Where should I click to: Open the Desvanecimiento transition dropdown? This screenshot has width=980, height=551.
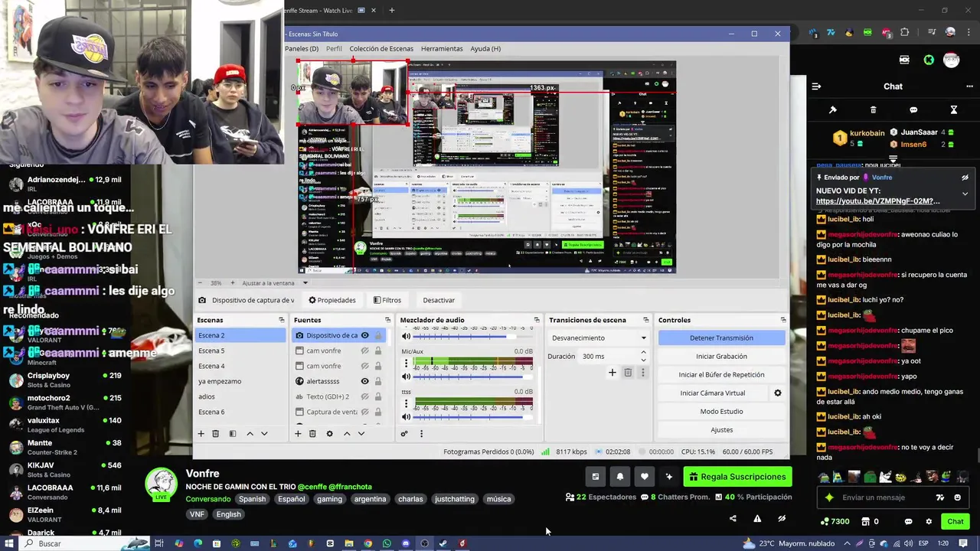[599, 337]
